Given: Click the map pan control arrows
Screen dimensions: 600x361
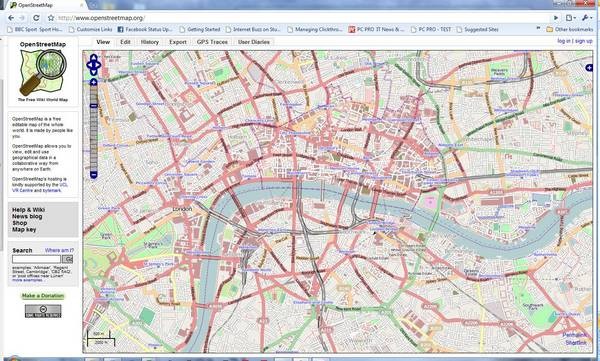Looking at the screenshot, I should pyautogui.click(x=94, y=65).
